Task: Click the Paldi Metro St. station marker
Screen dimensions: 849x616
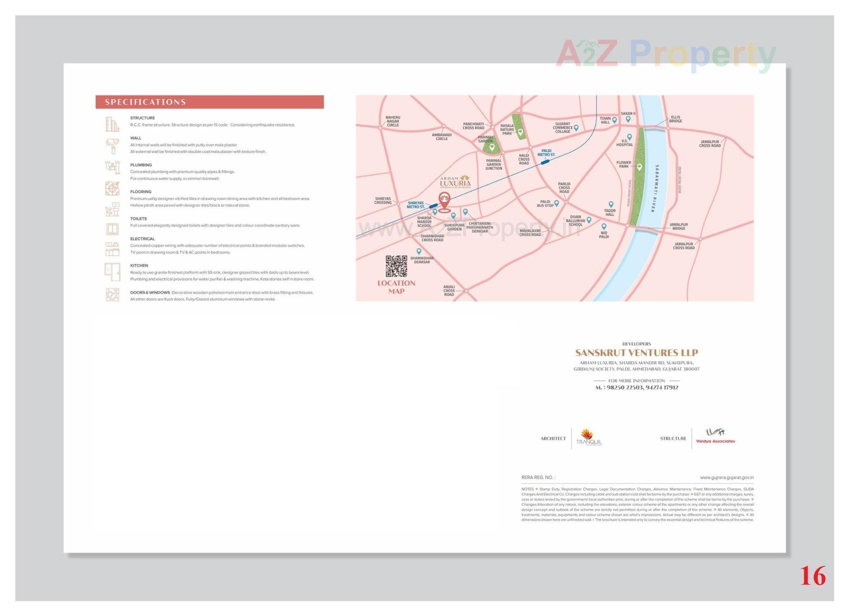Action: pyautogui.click(x=545, y=162)
